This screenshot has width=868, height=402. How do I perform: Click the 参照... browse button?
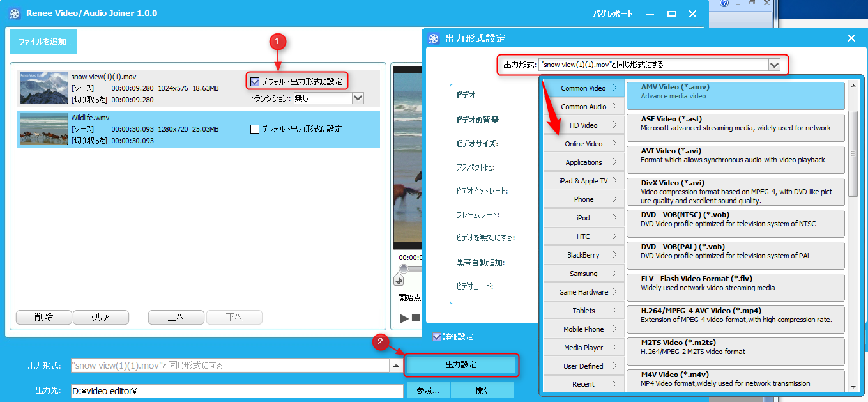click(429, 390)
